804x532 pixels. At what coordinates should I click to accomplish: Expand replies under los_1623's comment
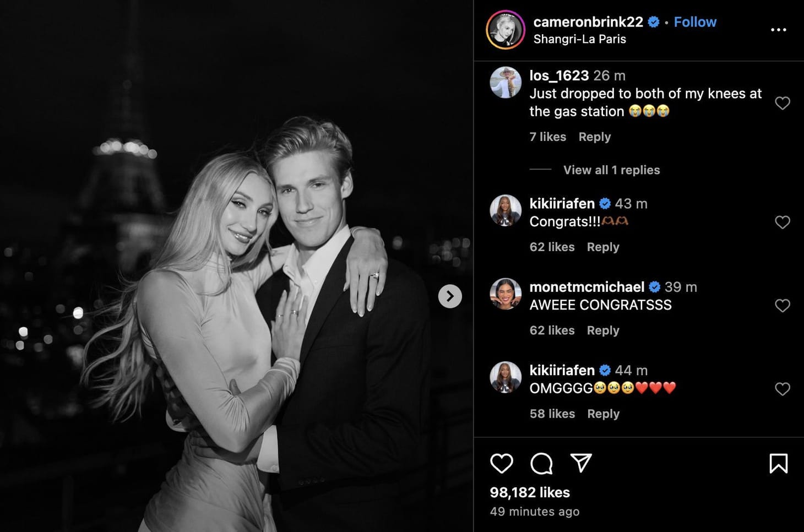pos(611,170)
